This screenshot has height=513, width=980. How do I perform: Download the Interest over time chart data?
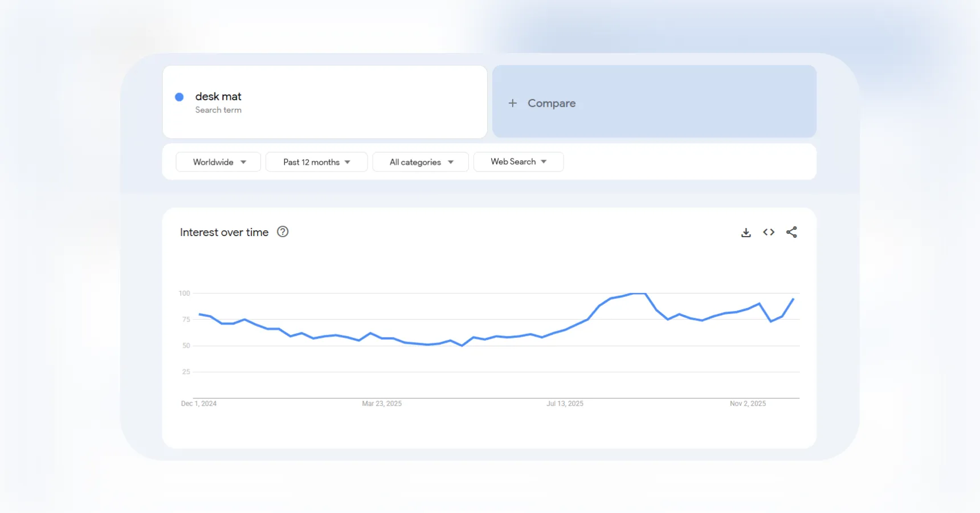(x=746, y=232)
